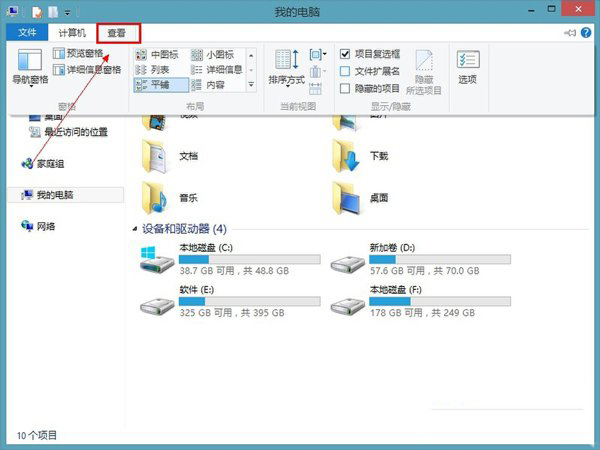Viewport: 600px width, 450px height.
Task: Click the ribbon pin icon
Action: point(570,33)
